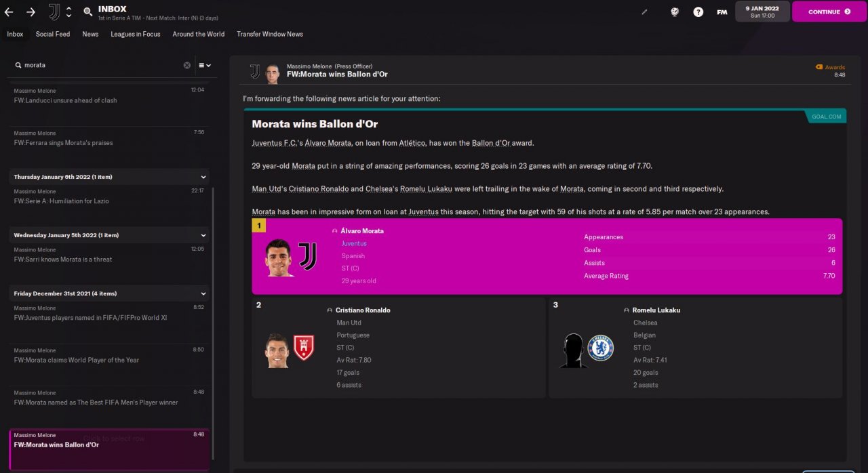The image size is (868, 473).
Task: Go forward with the right arrow
Action: point(31,12)
